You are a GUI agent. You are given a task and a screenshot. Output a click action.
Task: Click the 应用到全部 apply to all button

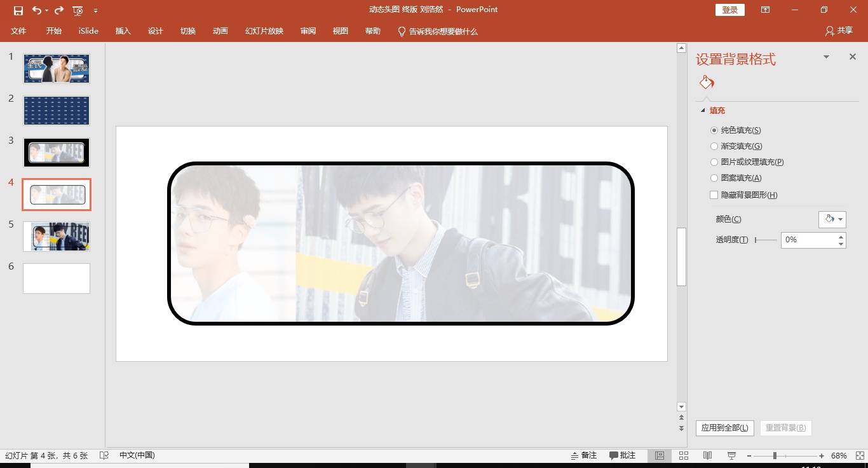click(724, 428)
